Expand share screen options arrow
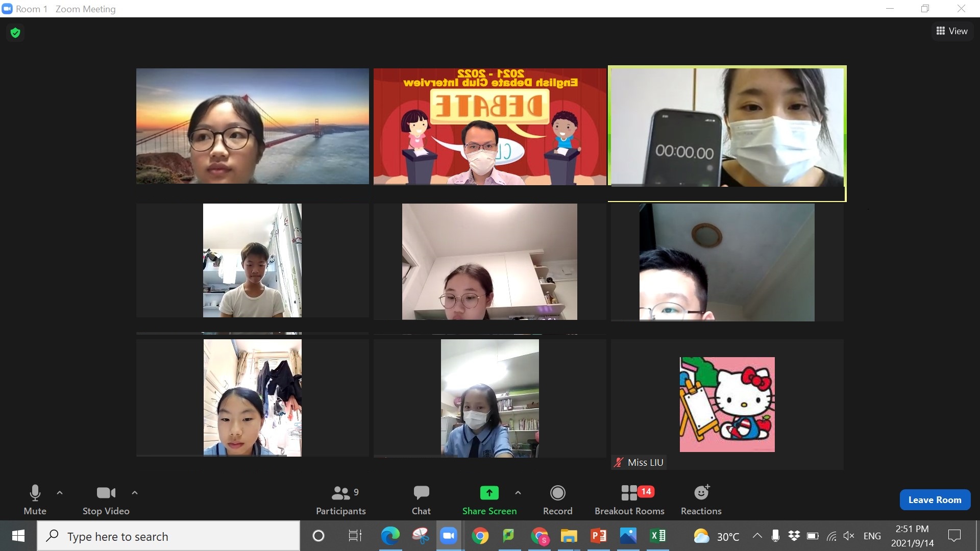 518,493
